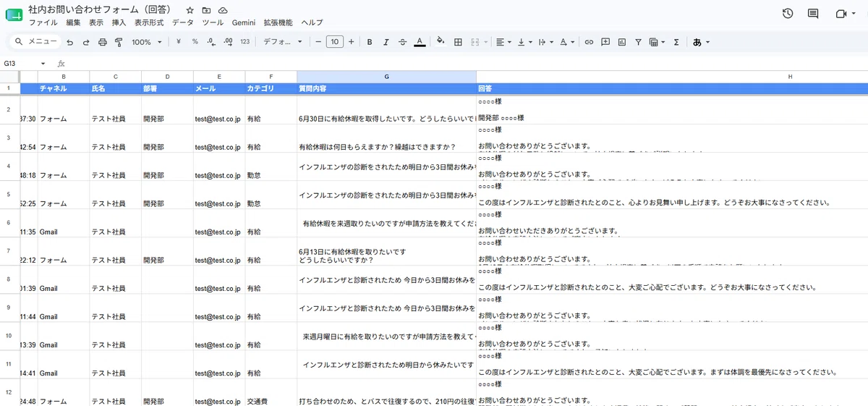Image resolution: width=868 pixels, height=406 pixels.
Task: Open the 表示形式 menu
Action: pyautogui.click(x=149, y=23)
